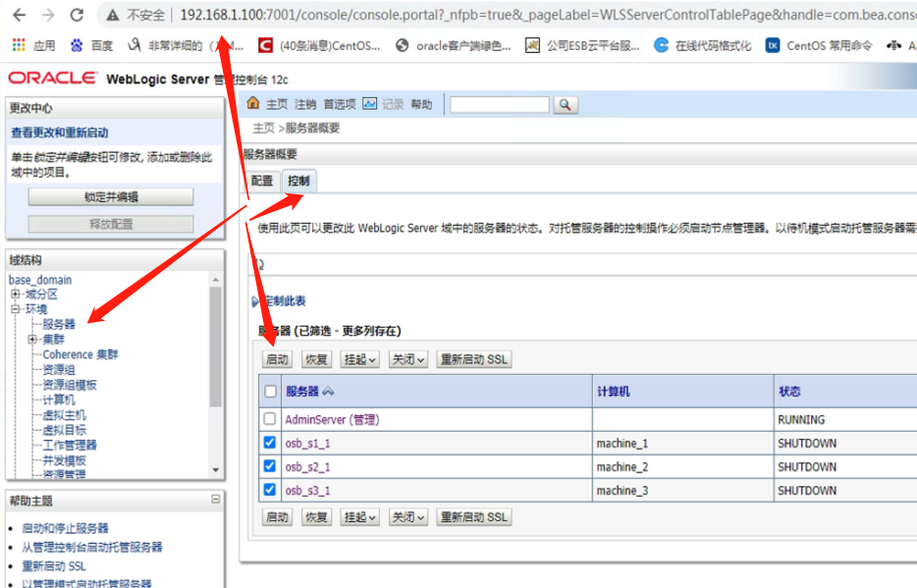
Task: Switch to the 配置 tab
Action: [262, 181]
